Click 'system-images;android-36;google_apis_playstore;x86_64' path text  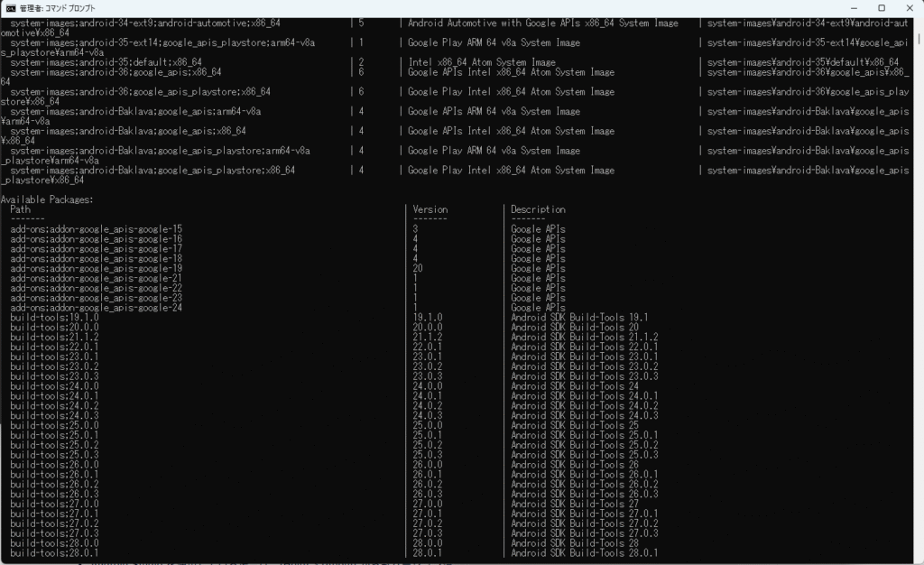click(140, 91)
